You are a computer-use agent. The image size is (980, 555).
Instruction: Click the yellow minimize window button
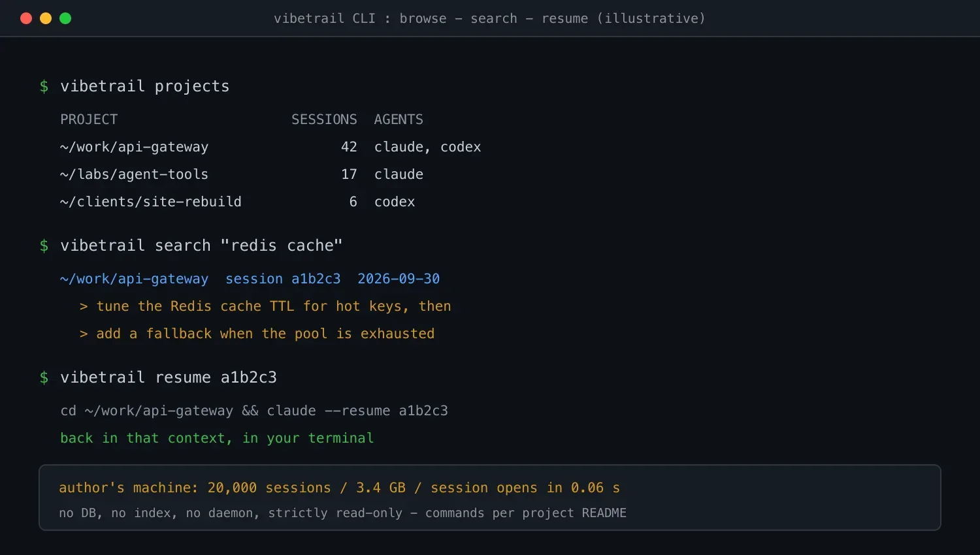(46, 18)
